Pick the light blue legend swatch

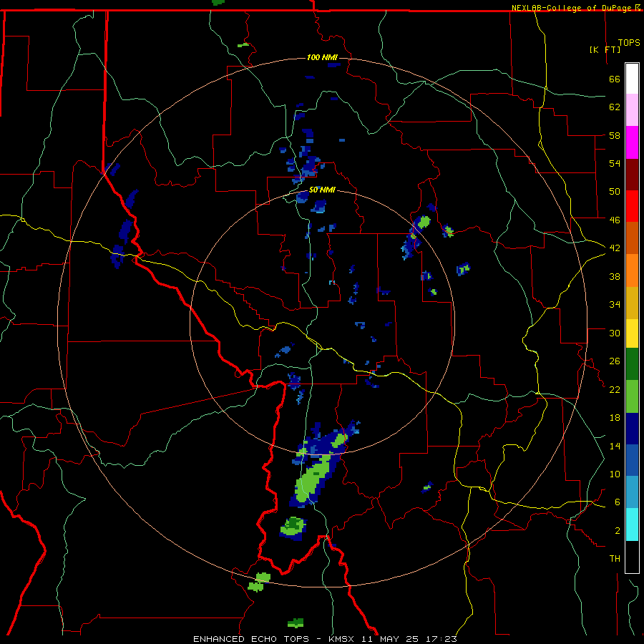632,492
